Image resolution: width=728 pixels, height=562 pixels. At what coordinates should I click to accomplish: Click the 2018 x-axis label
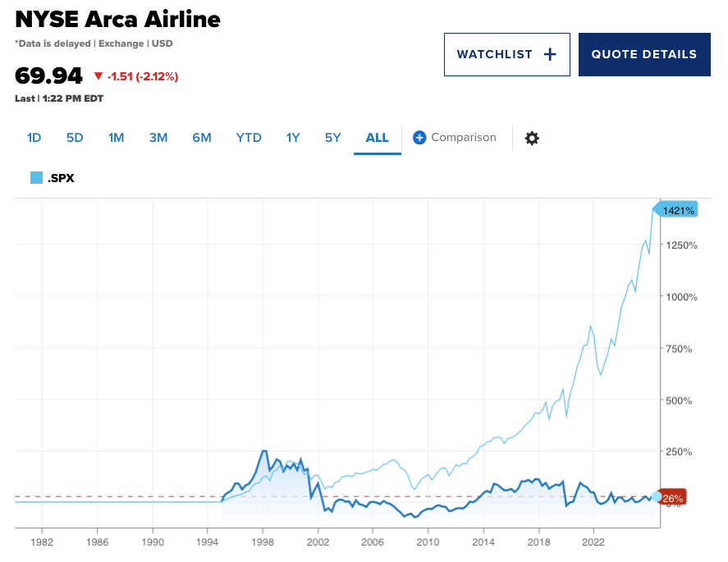click(x=538, y=541)
